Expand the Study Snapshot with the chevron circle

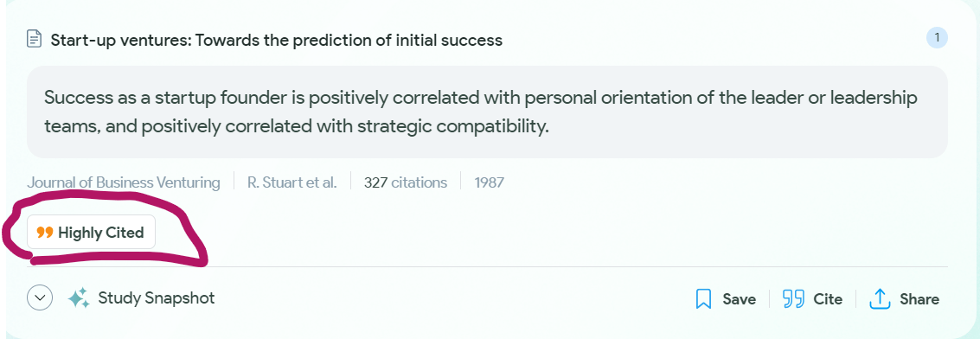coord(40,297)
